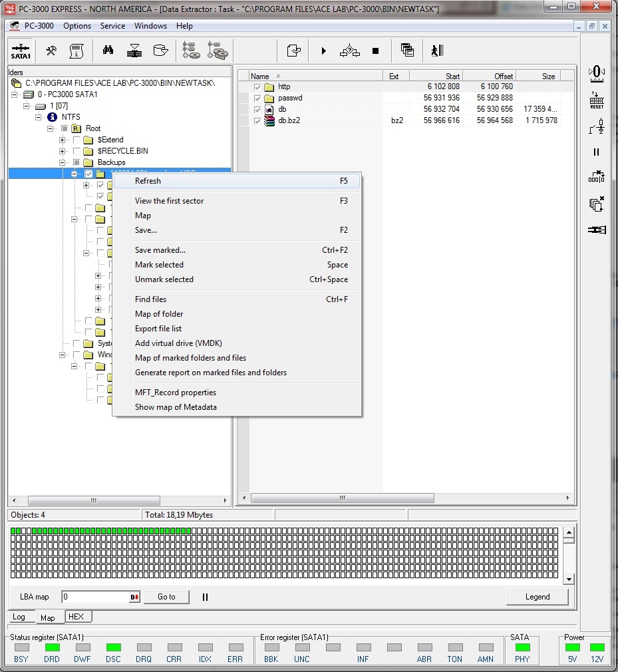
Task: Collapse the highlighted folder node
Action: tap(74, 174)
